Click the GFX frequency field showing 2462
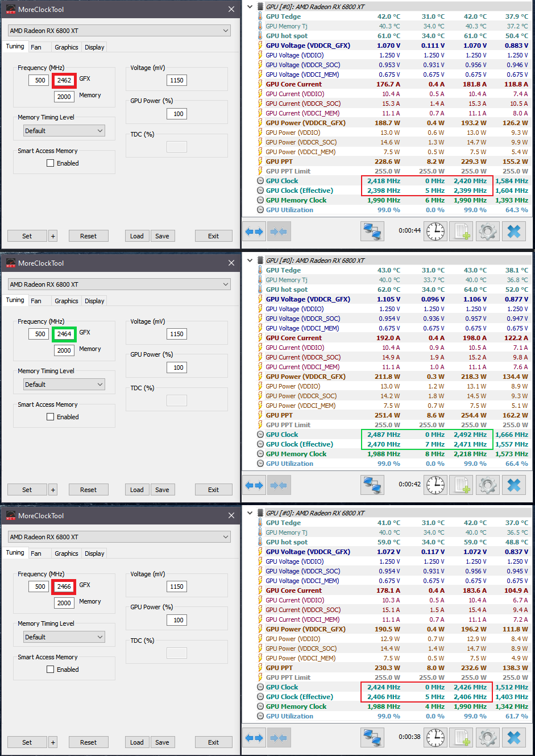Viewport: 535px width, 756px height. (64, 80)
